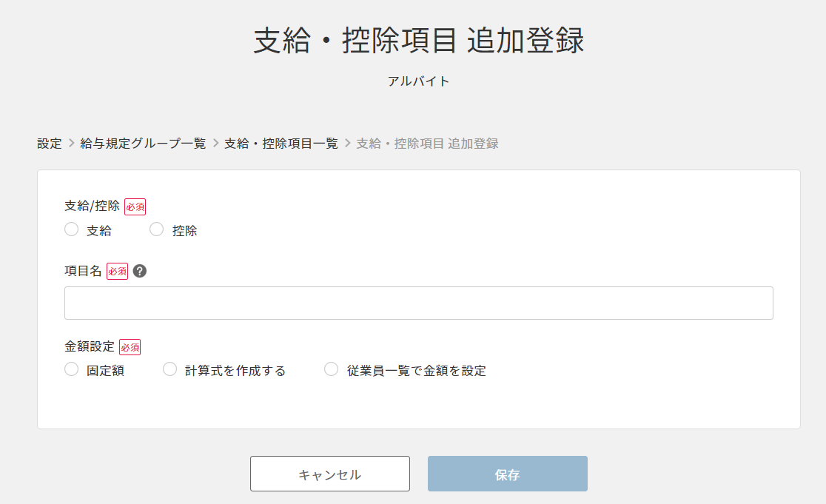Click the 支給・控除項目 追加登録 page heading

tap(419, 41)
